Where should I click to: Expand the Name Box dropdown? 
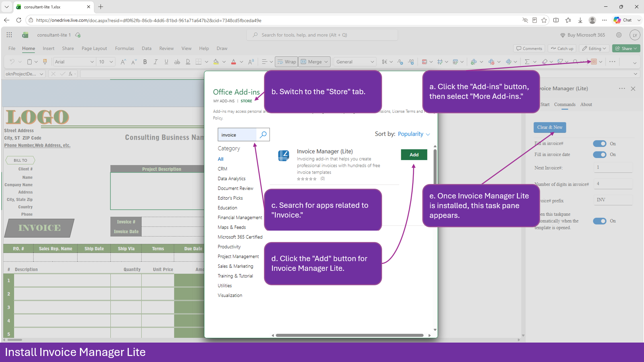42,74
